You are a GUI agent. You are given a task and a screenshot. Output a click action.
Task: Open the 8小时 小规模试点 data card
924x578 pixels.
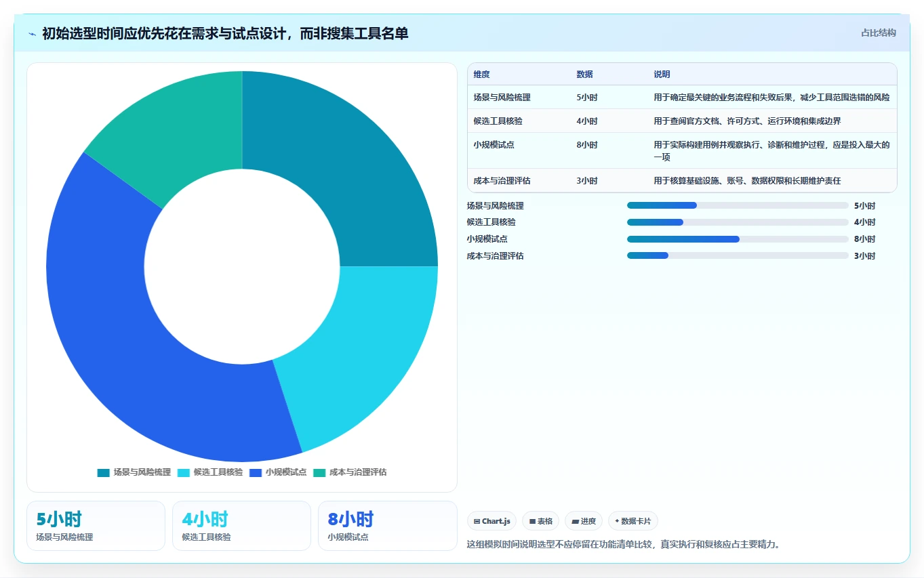pyautogui.click(x=387, y=526)
